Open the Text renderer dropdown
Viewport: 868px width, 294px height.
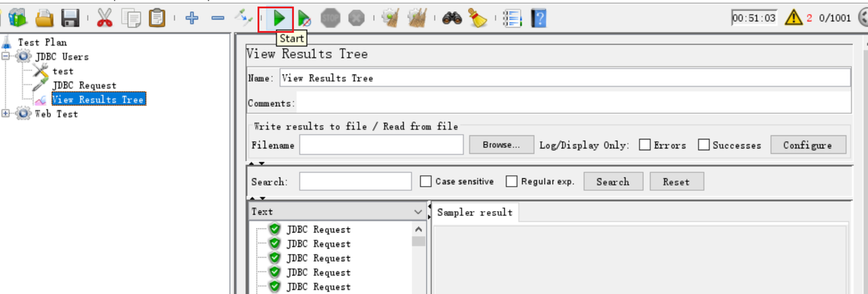pyautogui.click(x=418, y=212)
